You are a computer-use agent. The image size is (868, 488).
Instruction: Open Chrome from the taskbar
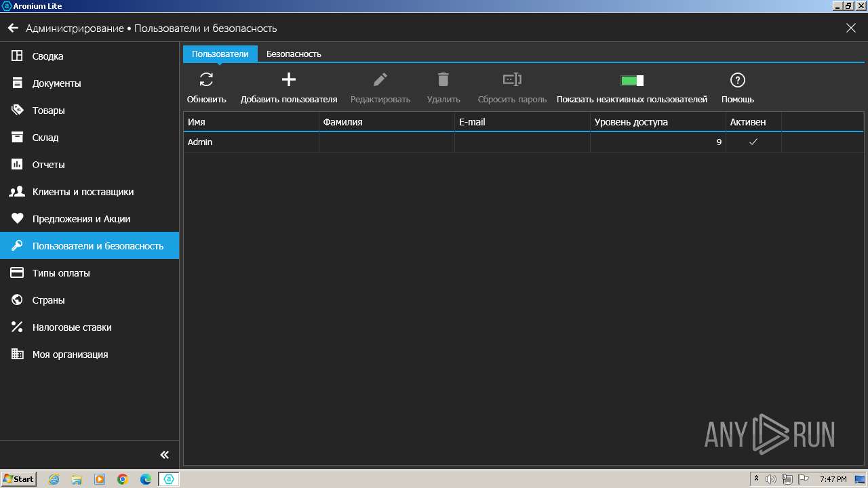click(123, 479)
